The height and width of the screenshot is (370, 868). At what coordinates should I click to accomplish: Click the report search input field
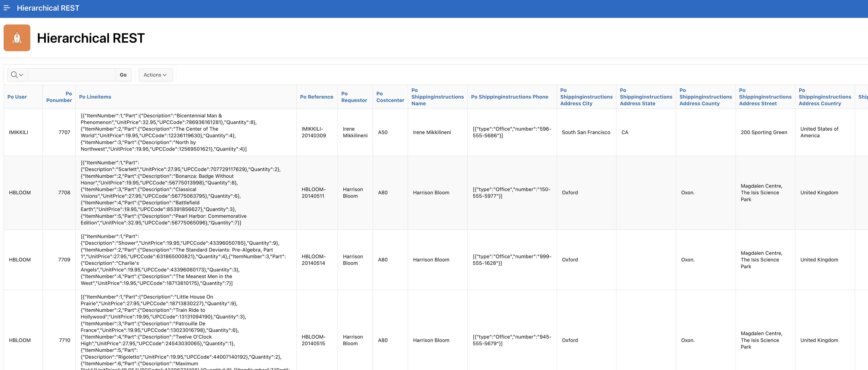coord(71,75)
